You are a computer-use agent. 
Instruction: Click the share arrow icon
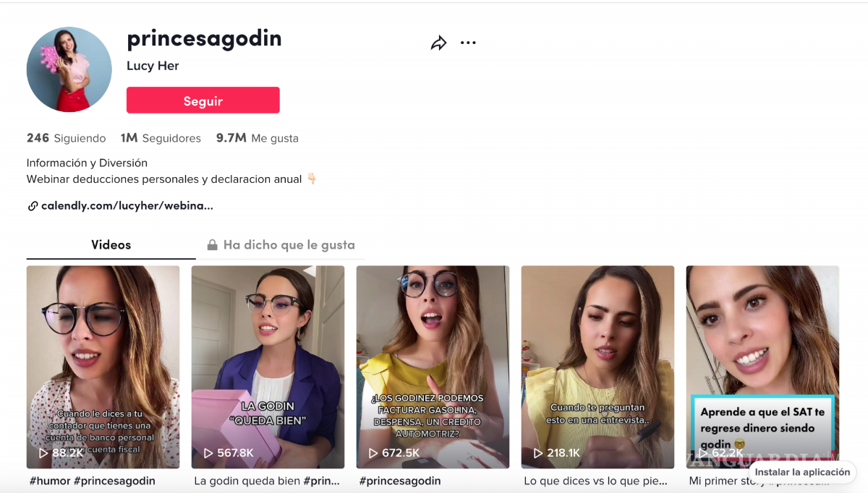click(438, 43)
